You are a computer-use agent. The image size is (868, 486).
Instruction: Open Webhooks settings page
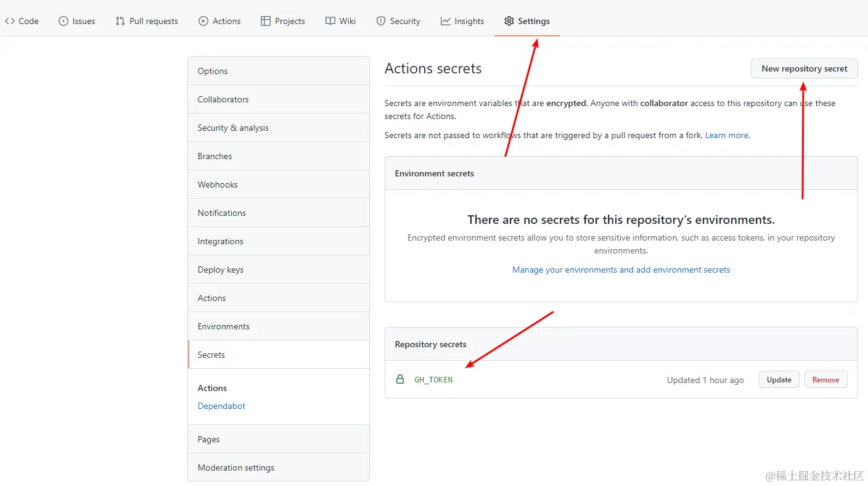[218, 184]
